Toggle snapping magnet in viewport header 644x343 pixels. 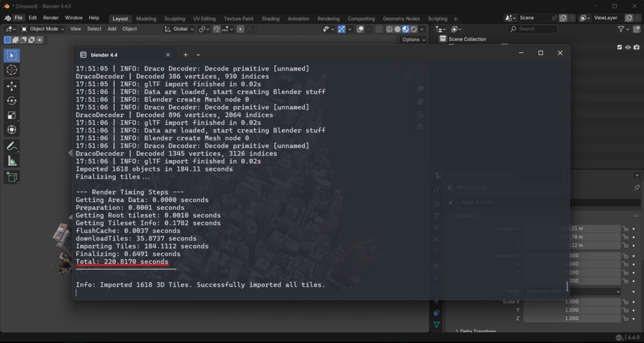coord(217,29)
